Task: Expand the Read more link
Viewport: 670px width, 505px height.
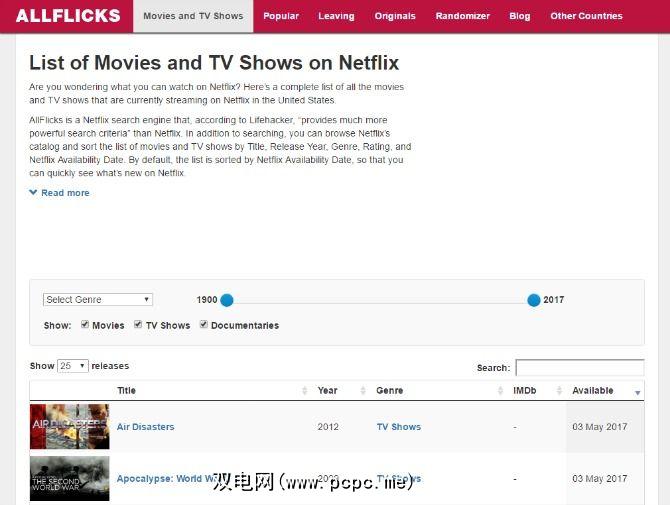Action: [x=59, y=193]
